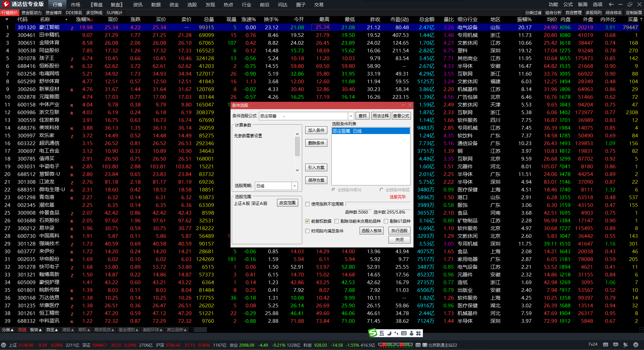Click the 选股入板块 button
Screen dimensions: 644x350
[x=372, y=231]
